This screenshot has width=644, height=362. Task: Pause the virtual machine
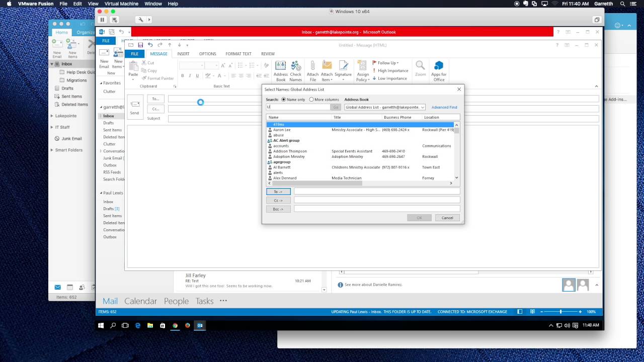(102, 20)
